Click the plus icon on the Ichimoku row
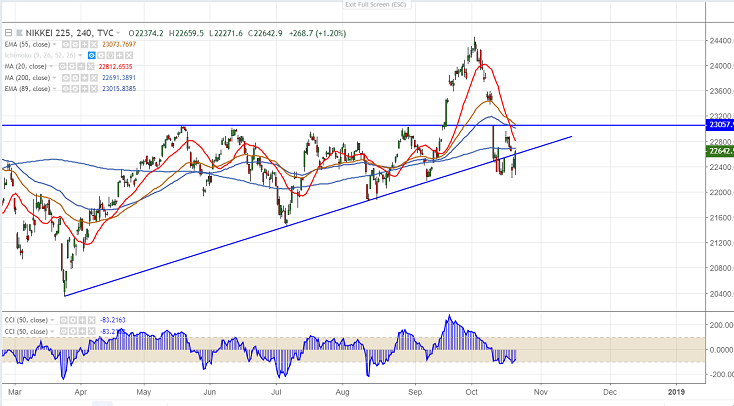The image size is (734, 406). click(x=119, y=55)
